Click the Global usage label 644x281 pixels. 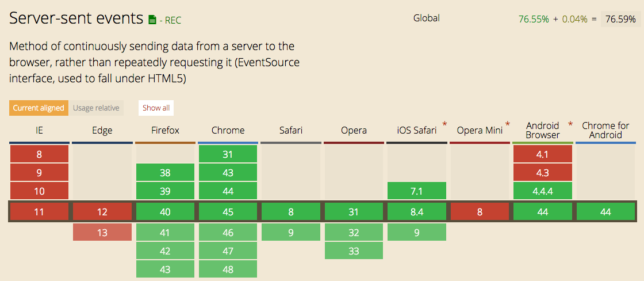coord(426,18)
